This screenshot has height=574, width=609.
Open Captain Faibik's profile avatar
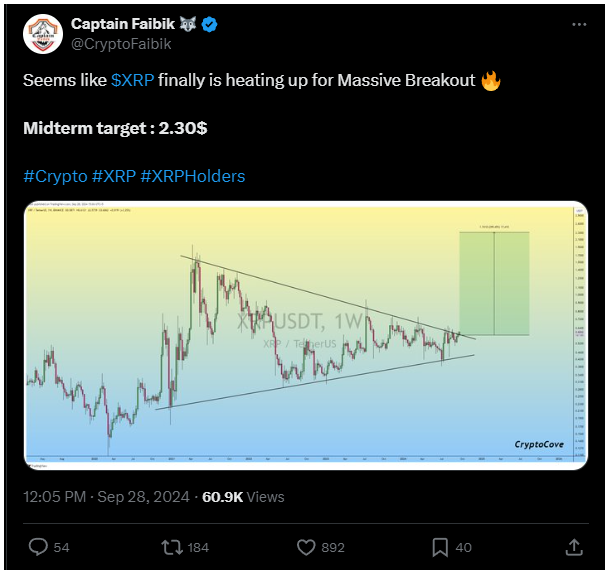pyautogui.click(x=43, y=34)
